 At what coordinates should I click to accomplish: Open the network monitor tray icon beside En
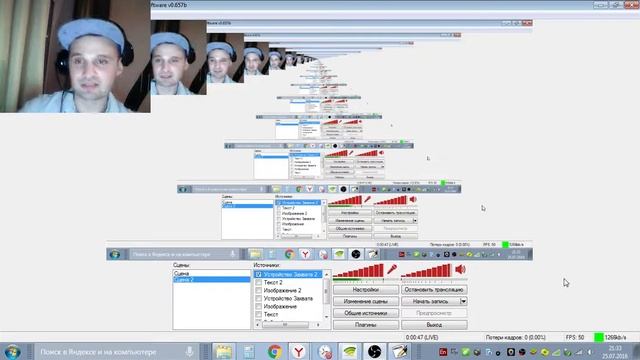pyautogui.click(x=454, y=352)
